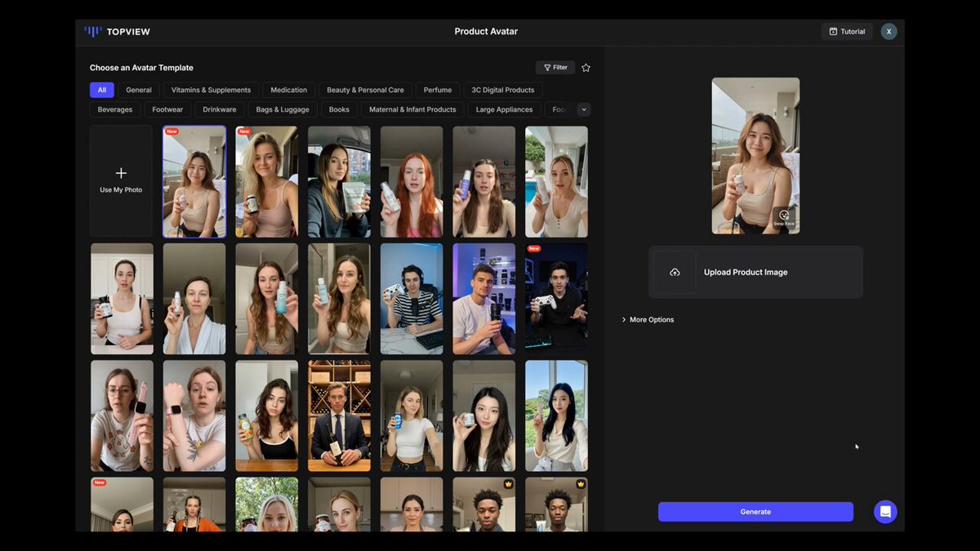980x551 pixels.
Task: Select the woman with glasses holding pink product
Action: coord(122,416)
